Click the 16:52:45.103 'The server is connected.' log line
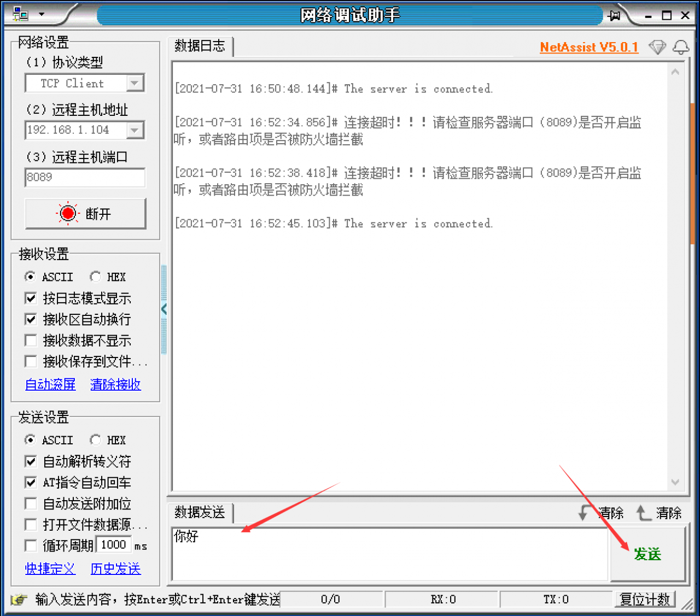 [334, 224]
